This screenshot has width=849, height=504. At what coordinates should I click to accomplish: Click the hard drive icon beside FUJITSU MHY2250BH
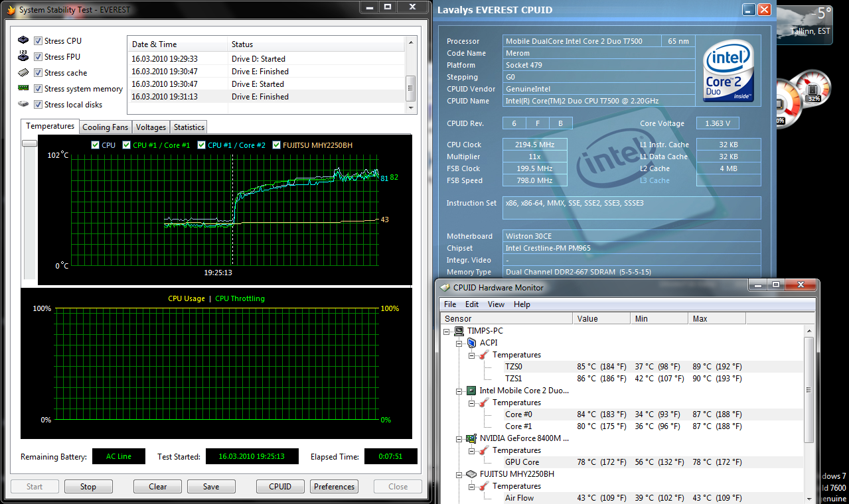tap(472, 474)
